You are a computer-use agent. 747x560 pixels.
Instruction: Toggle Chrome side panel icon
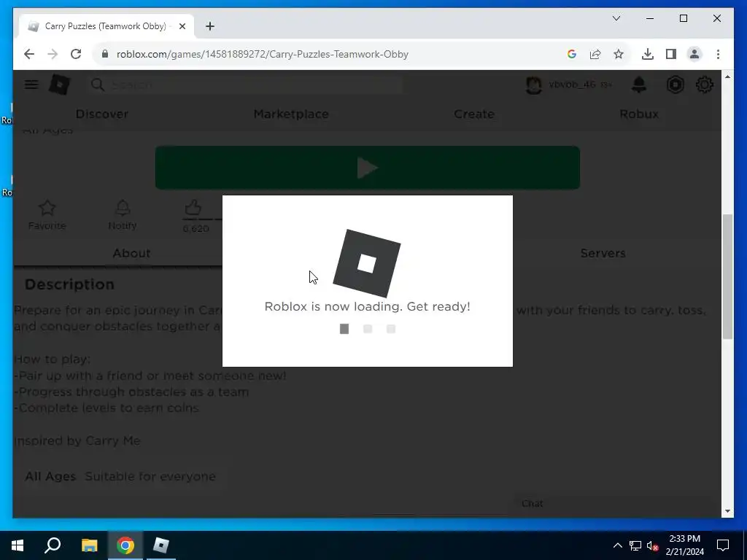(x=671, y=54)
